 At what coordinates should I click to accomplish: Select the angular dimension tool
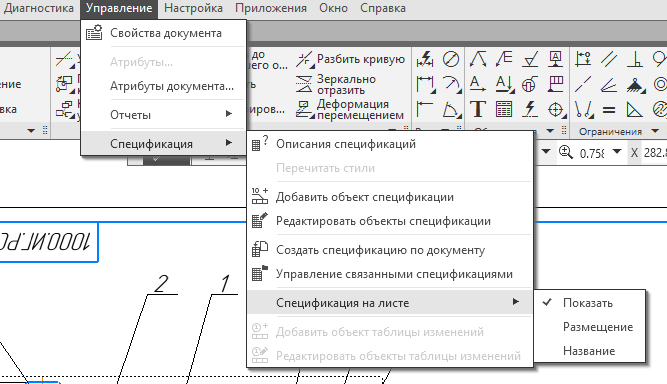coord(451,110)
